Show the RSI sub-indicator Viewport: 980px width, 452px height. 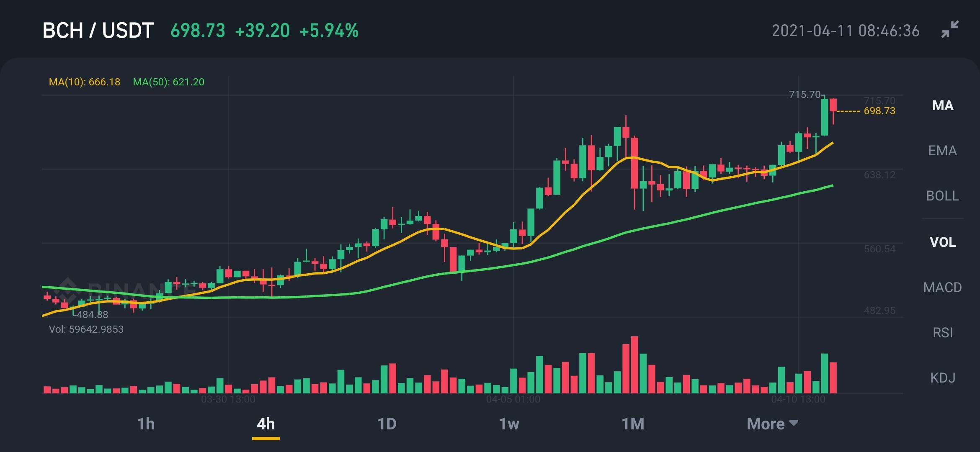coord(943,333)
